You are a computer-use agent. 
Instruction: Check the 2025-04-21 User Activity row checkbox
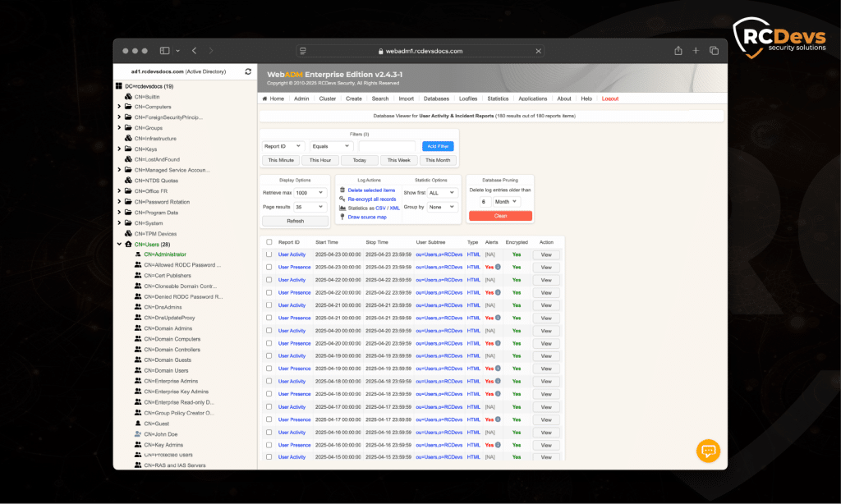[269, 305]
